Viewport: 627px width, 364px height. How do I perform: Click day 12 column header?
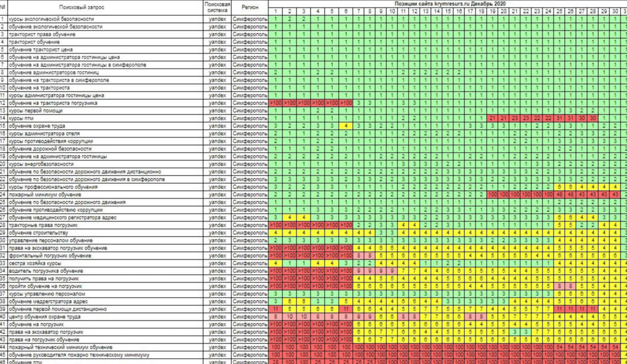pyautogui.click(x=414, y=11)
